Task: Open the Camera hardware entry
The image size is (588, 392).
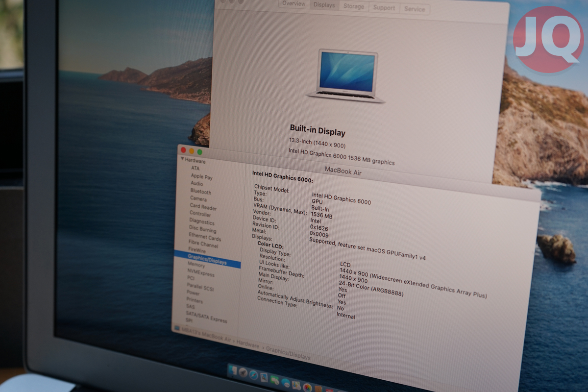Action: point(198,199)
